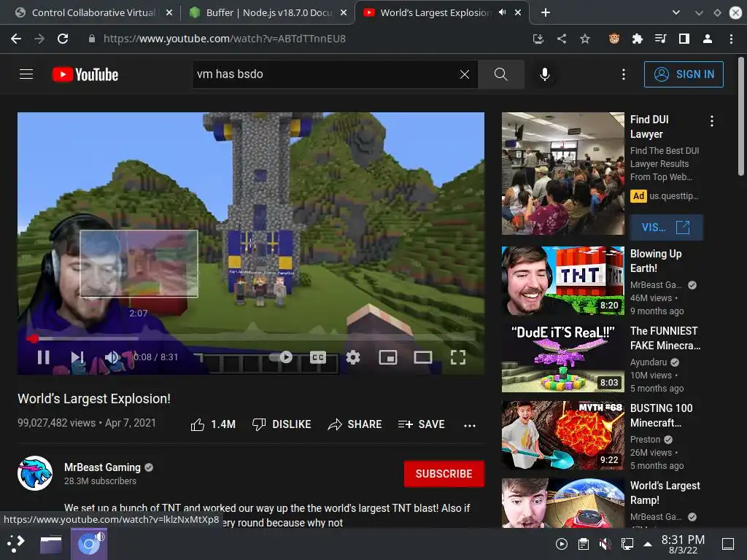Open the clipboard tray icon
747x560 pixels.
click(584, 544)
